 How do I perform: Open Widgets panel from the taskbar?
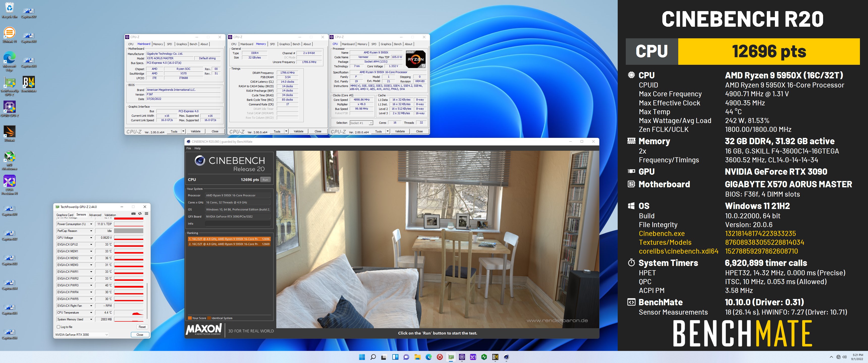(395, 357)
